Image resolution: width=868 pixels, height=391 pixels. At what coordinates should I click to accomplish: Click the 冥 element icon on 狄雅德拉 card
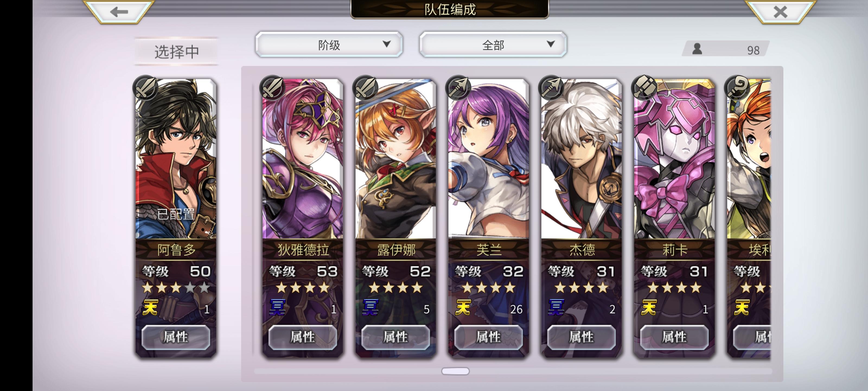click(x=277, y=307)
